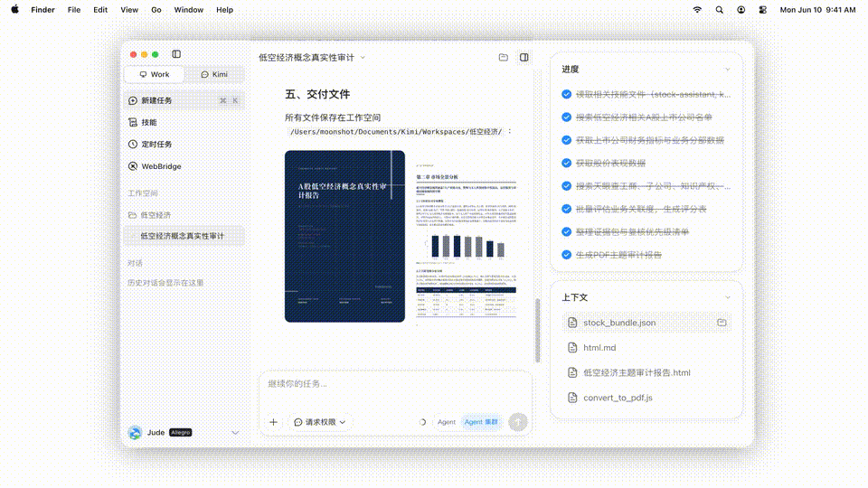Open the dark blue report cover thumbnail
This screenshot has height=488, width=868.
[x=344, y=236]
